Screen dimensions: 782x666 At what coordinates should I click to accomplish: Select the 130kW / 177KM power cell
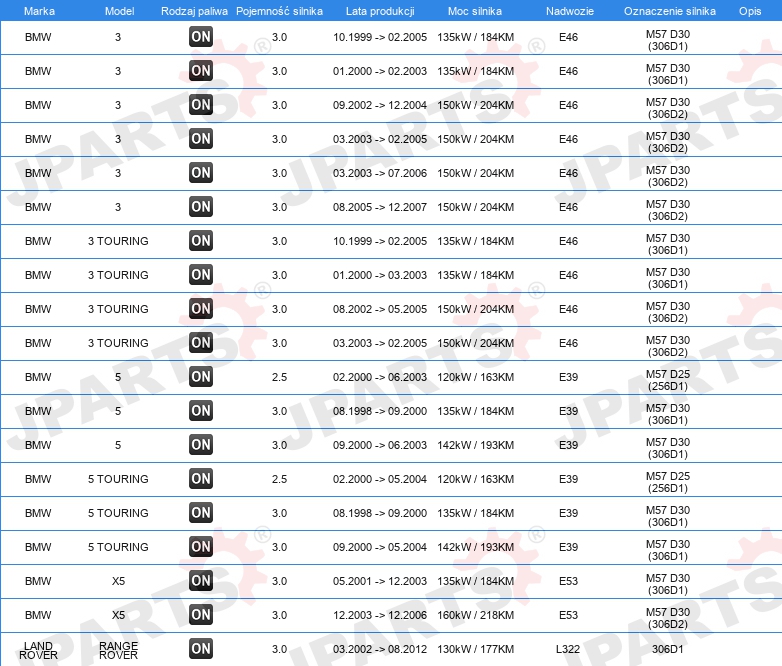point(476,649)
